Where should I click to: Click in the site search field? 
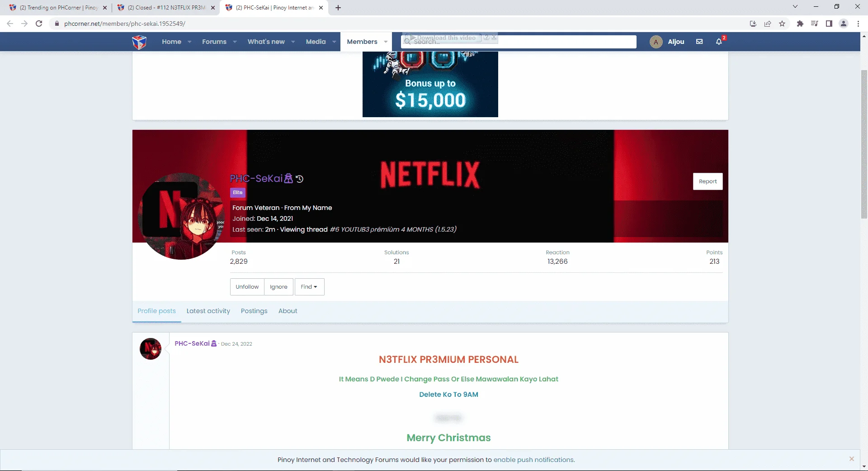point(519,42)
